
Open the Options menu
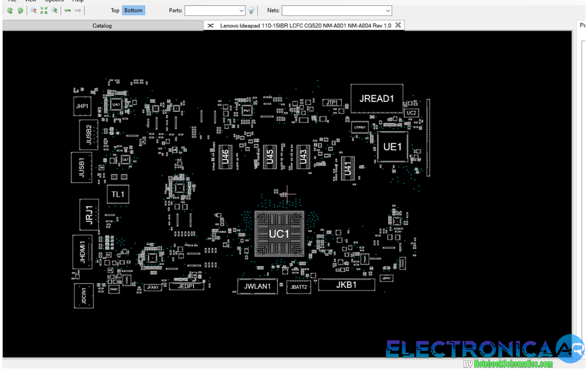[54, 1]
